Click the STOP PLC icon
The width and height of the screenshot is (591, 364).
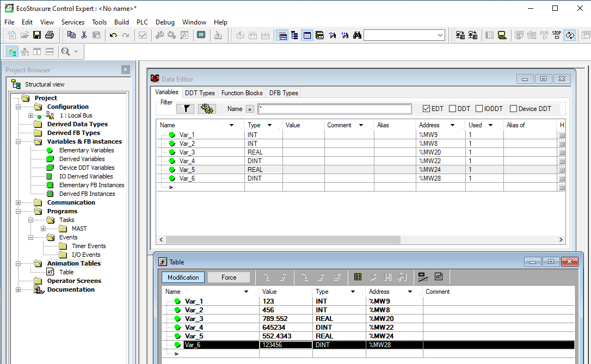[557, 35]
